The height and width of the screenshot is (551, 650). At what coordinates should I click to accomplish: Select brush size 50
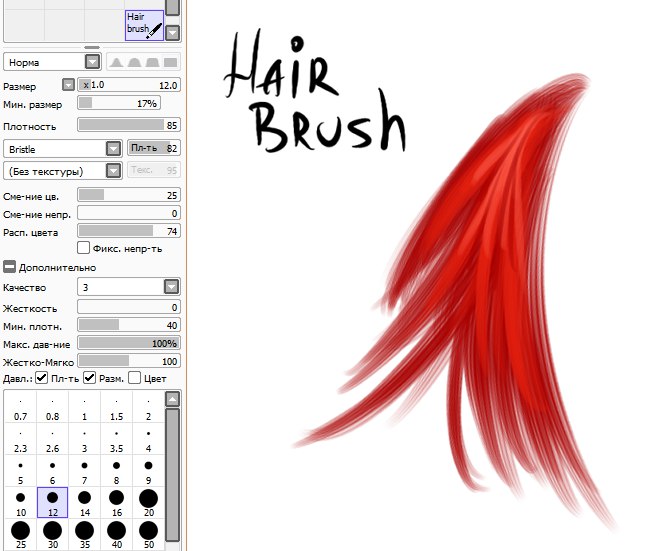[148, 535]
